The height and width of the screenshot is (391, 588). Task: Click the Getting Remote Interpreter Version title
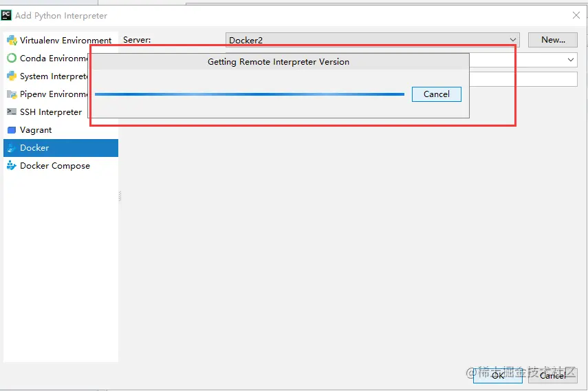click(279, 62)
